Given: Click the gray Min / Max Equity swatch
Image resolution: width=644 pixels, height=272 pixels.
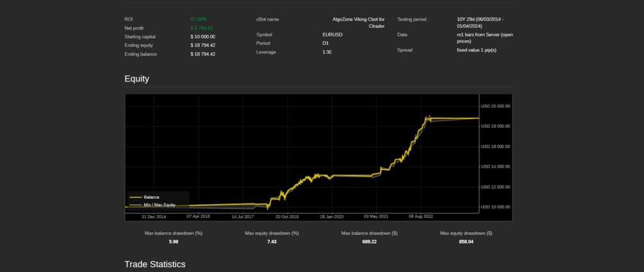Looking at the screenshot, I should pos(136,205).
